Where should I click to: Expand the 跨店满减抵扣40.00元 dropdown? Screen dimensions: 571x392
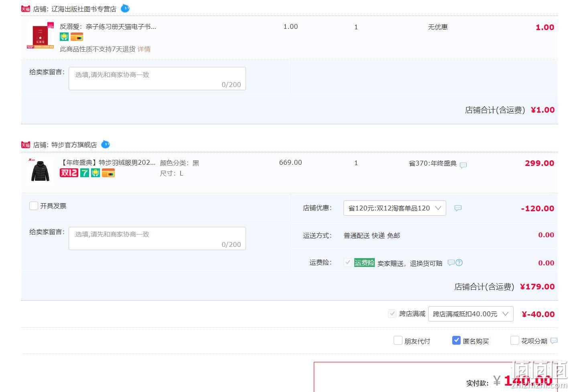(471, 314)
